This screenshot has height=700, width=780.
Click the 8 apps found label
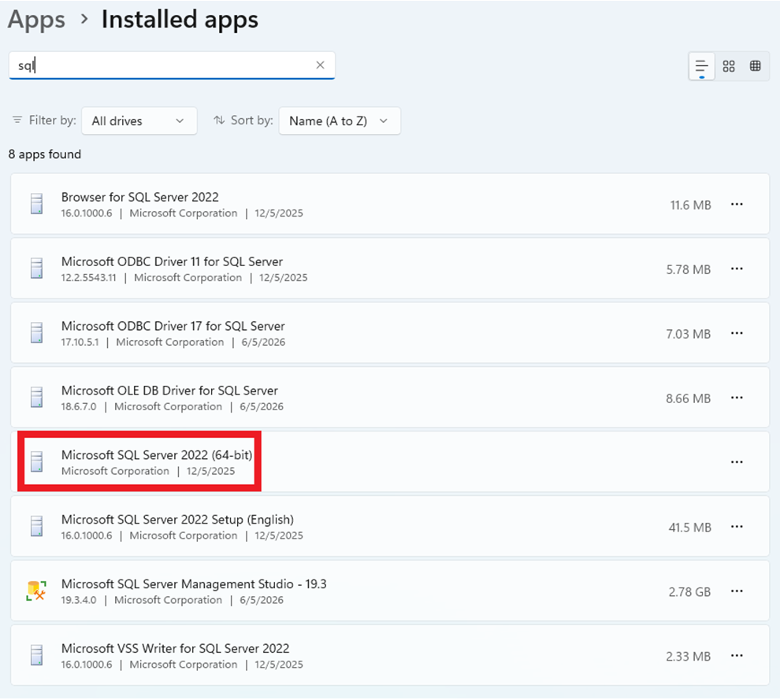(45, 154)
